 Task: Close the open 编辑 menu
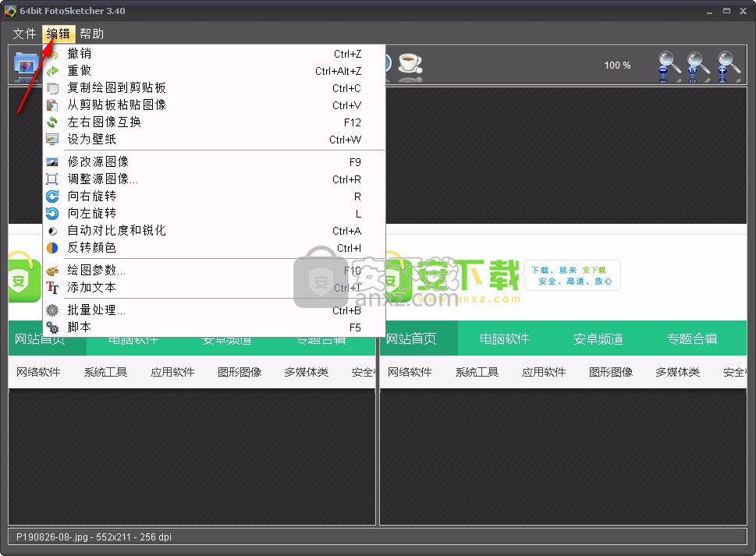pyautogui.click(x=59, y=34)
